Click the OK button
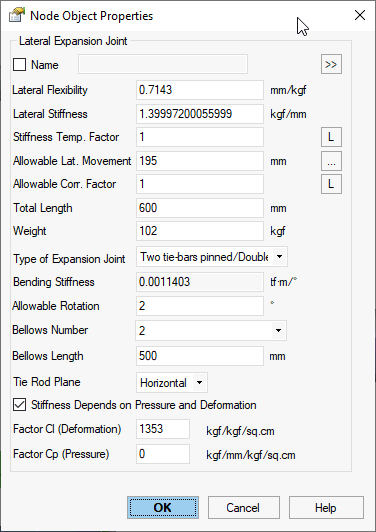Image resolution: width=376 pixels, height=532 pixels. pos(163,508)
